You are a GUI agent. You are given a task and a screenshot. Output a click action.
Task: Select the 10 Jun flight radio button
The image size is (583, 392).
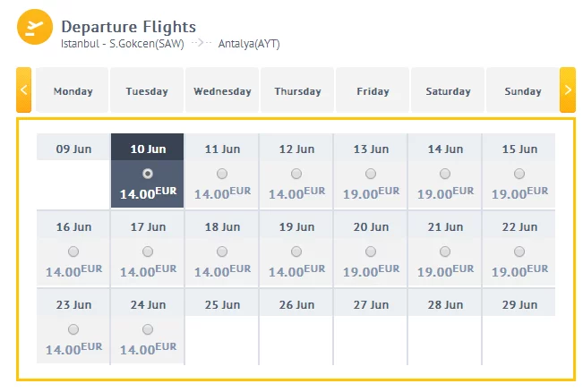(148, 174)
